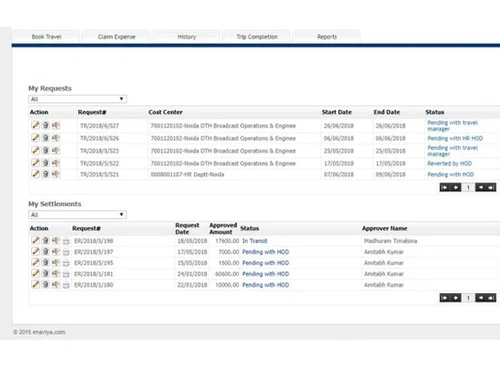Go to next page of My Requests
Viewport: 500px width, 375px height.
click(x=480, y=187)
